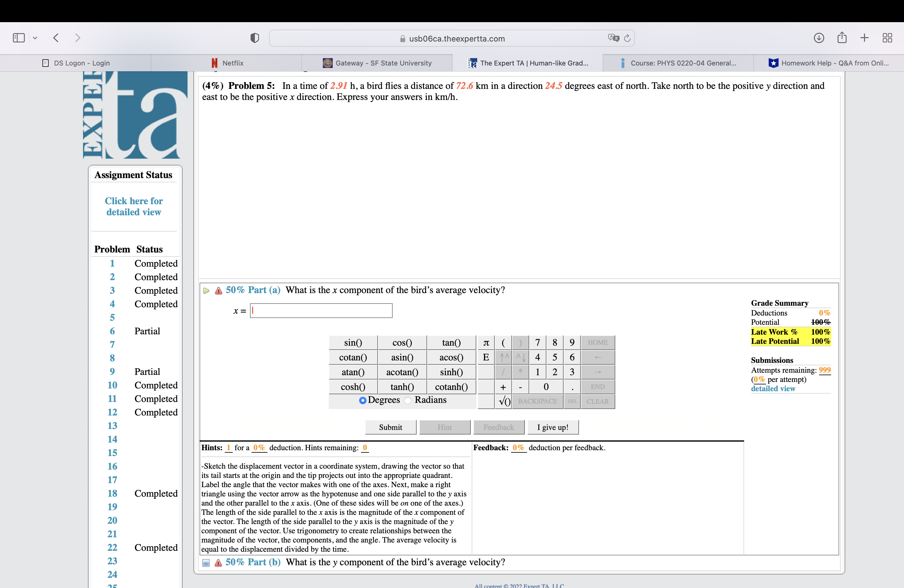This screenshot has height=588, width=904.
Task: Click the checkbox square beside Part (b)
Action: coord(205,563)
